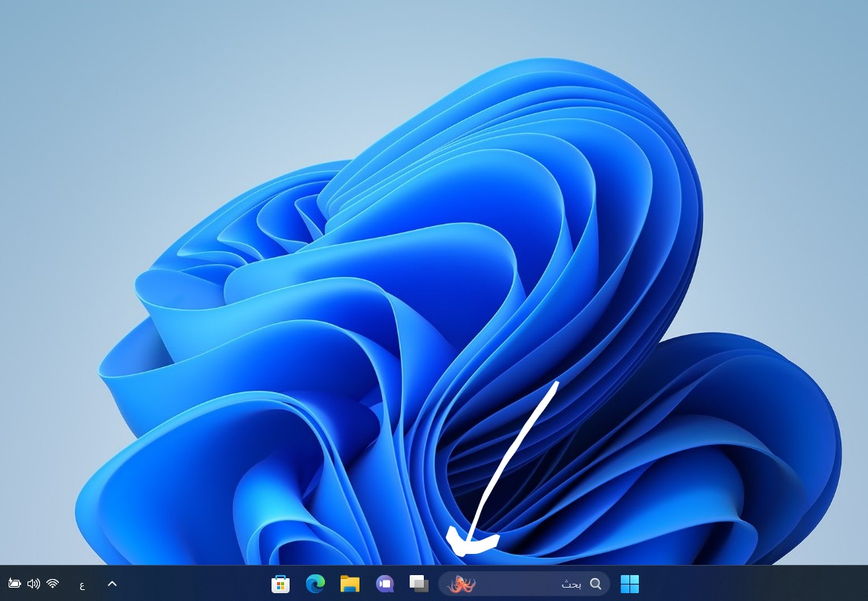Open the Wi-Fi network tray icon
Viewport: 868px width, 601px height.
[x=53, y=583]
